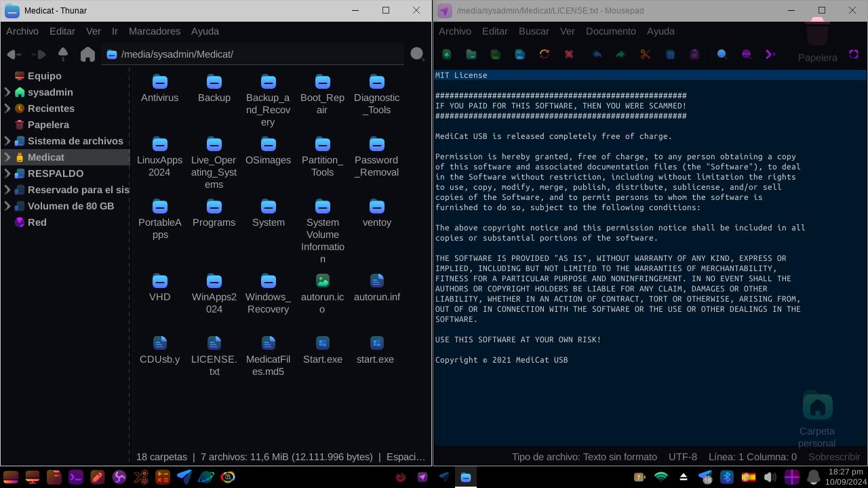
Task: Click the undo arrow in Mousepad toolbar
Action: pos(597,54)
